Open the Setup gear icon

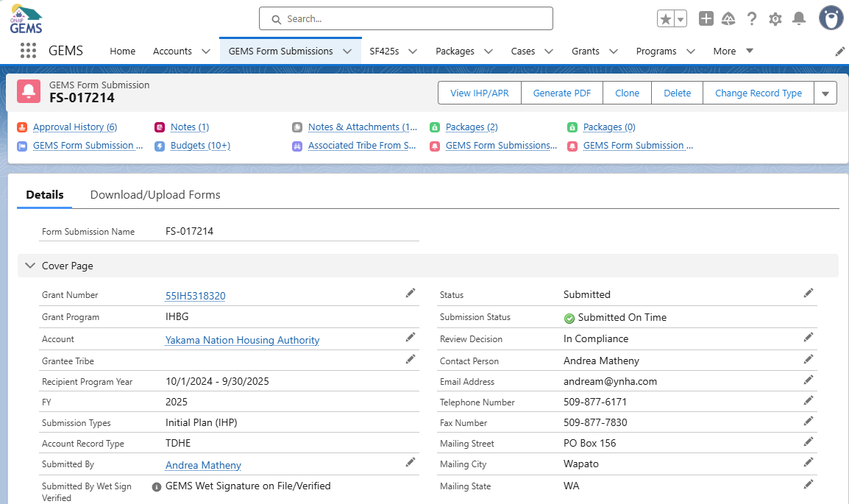tap(775, 19)
